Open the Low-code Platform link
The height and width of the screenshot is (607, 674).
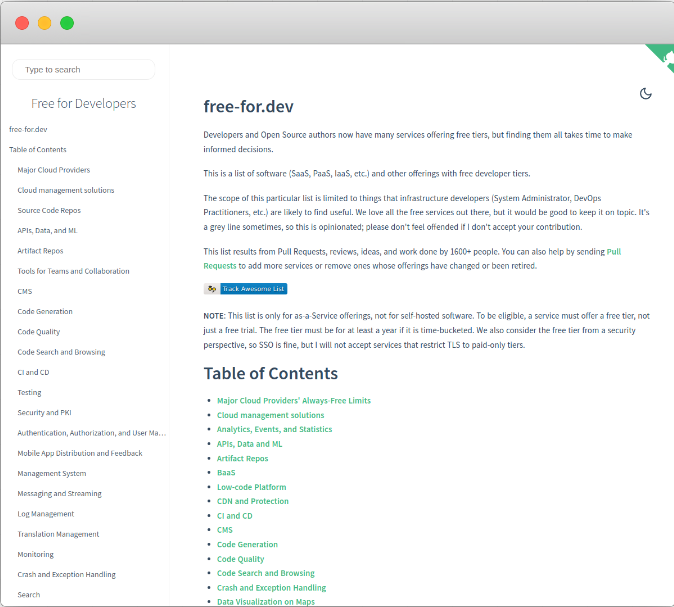[251, 487]
